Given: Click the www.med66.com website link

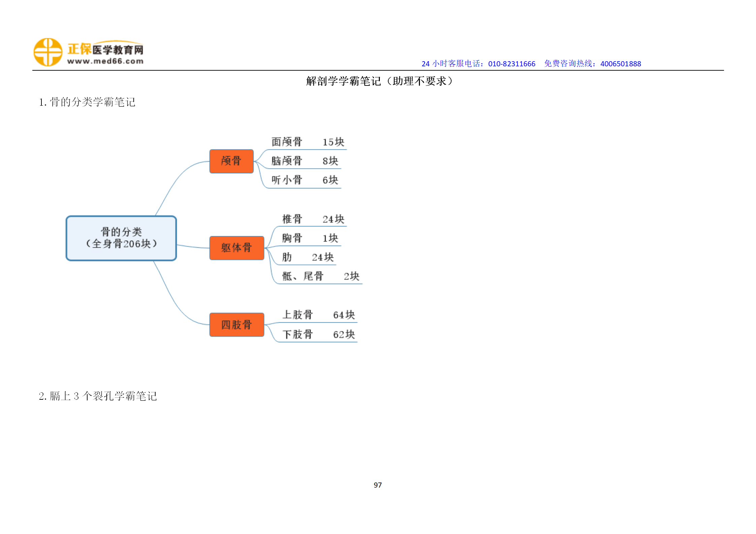Looking at the screenshot, I should coord(105,61).
